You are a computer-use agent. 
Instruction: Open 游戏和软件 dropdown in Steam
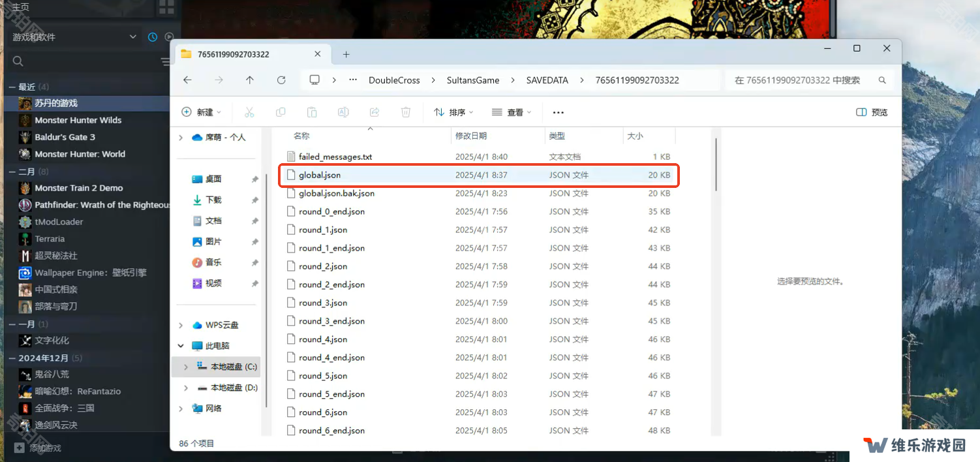74,37
